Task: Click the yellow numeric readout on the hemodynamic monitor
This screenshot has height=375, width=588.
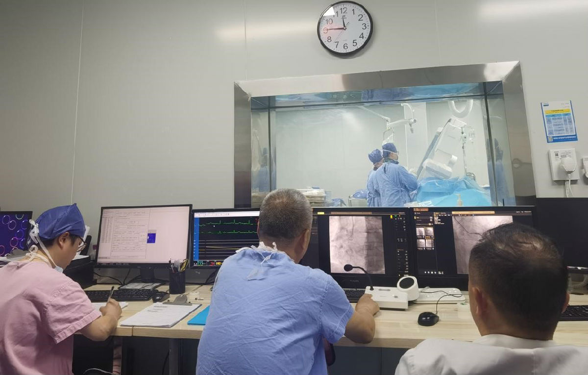Action: (219, 264)
